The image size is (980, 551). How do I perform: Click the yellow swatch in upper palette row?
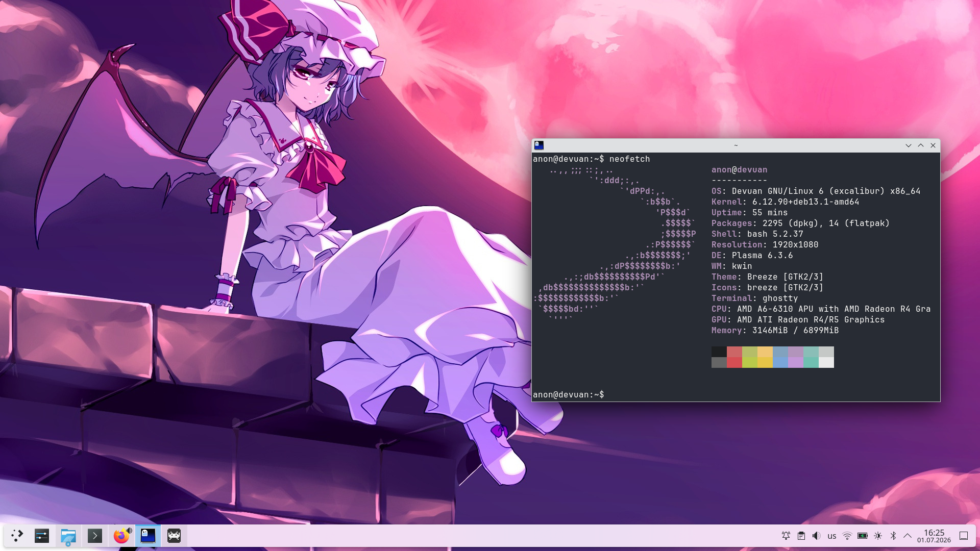click(x=765, y=352)
